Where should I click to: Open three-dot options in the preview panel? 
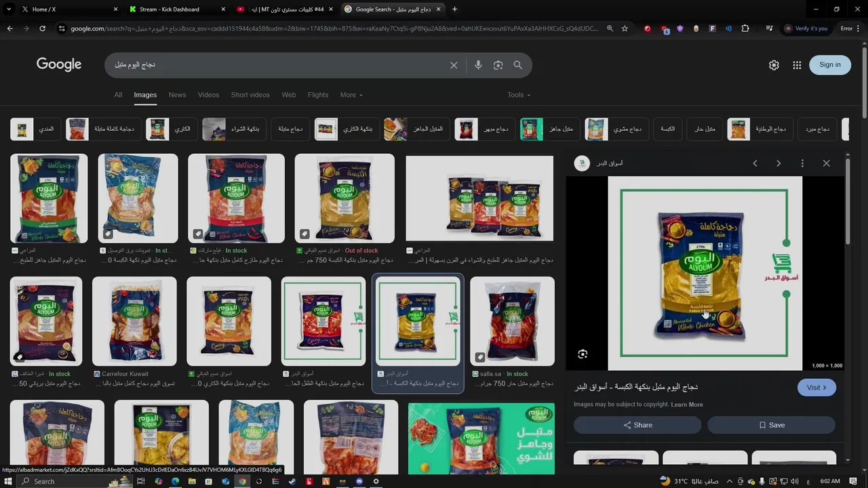click(x=802, y=163)
